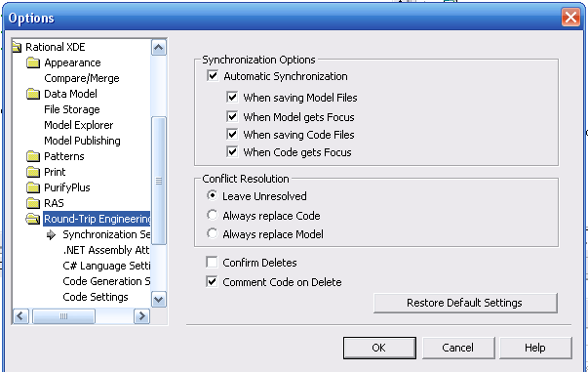Click tree scrollbar up arrow
This screenshot has height=372, width=588.
point(159,47)
